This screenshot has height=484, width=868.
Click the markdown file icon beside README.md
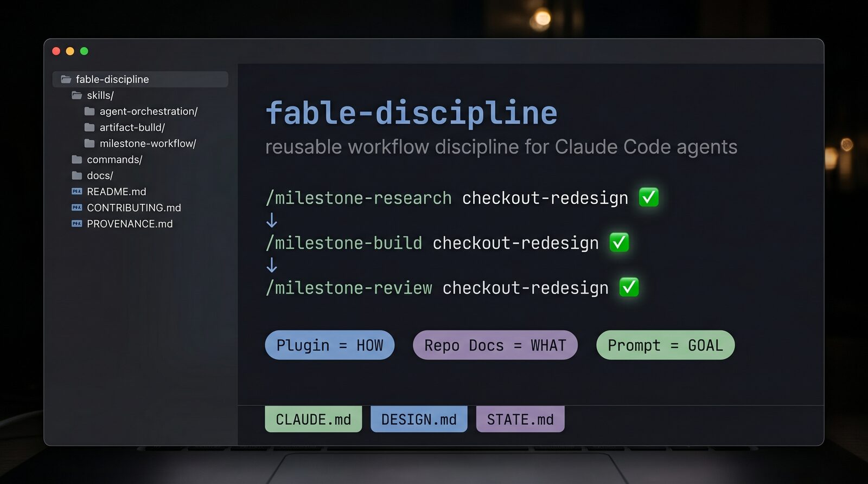[77, 191]
